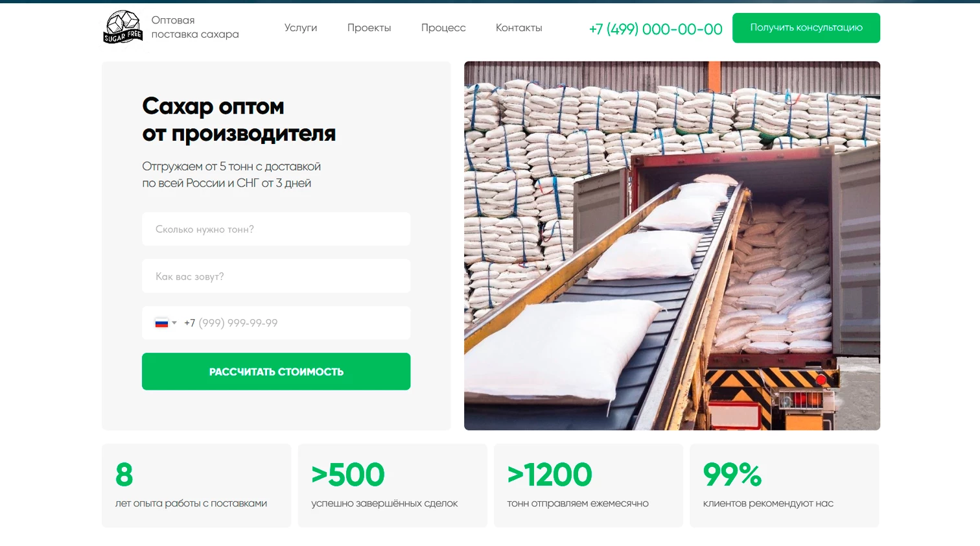Expand the country code dropdown arrow
The image size is (980, 546).
coord(174,323)
